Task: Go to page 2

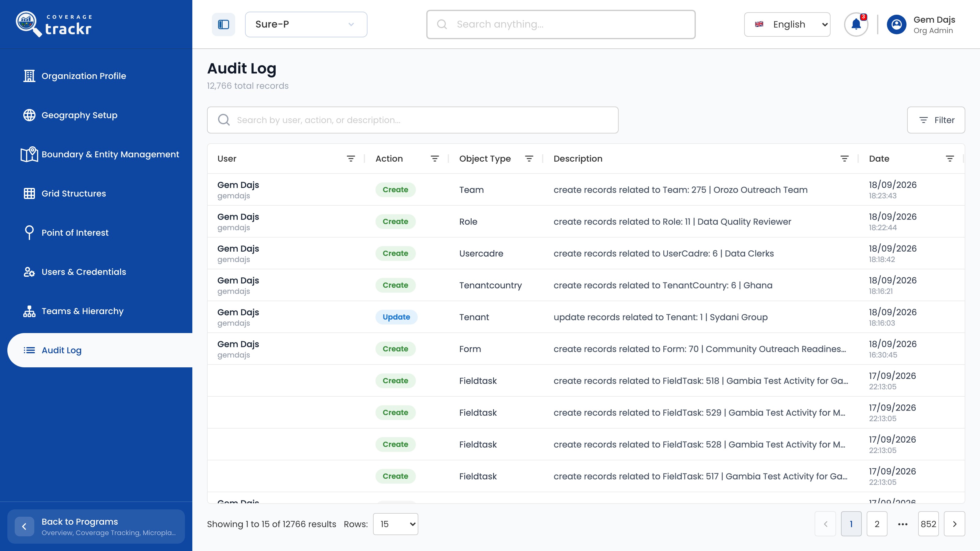Action: point(876,524)
